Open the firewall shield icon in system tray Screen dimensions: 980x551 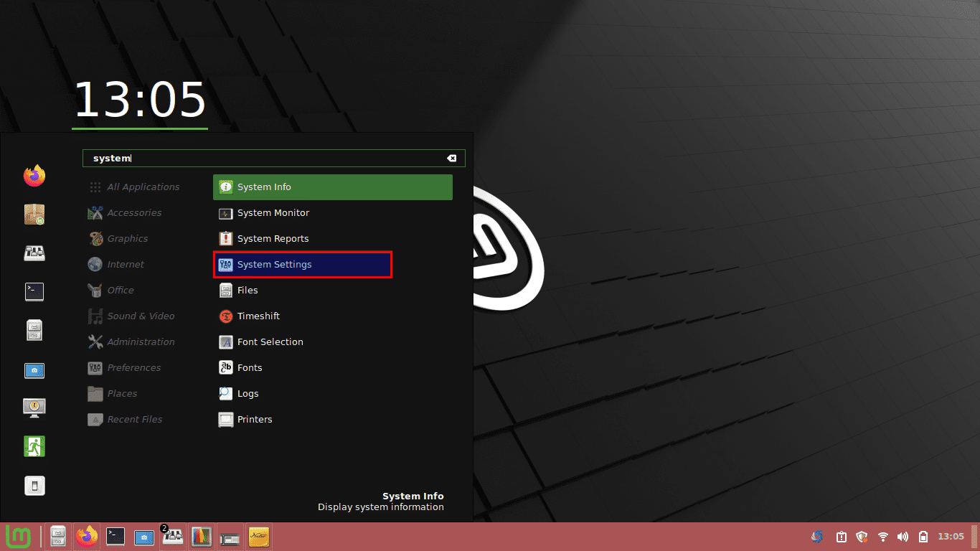(x=861, y=536)
